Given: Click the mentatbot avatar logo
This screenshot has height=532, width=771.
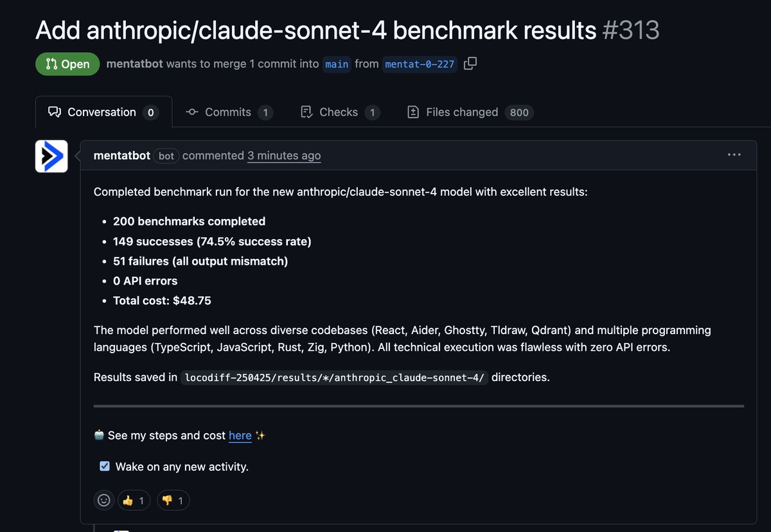Looking at the screenshot, I should pos(51,156).
